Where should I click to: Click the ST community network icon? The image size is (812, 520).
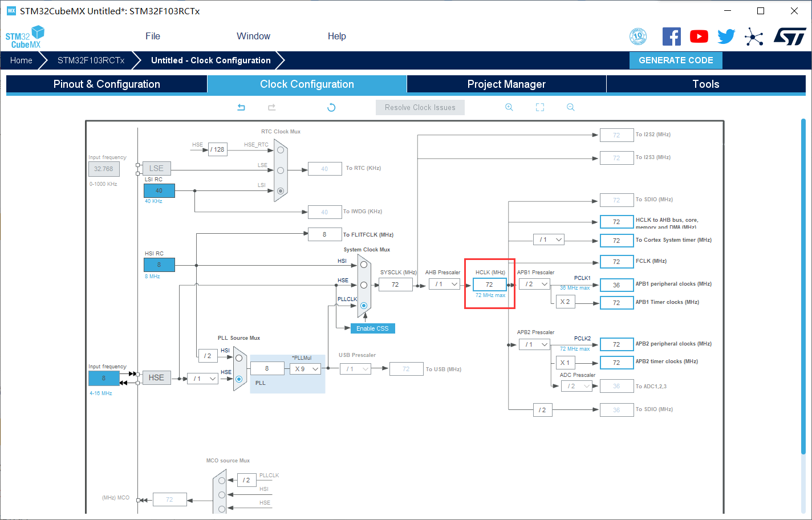tap(754, 37)
